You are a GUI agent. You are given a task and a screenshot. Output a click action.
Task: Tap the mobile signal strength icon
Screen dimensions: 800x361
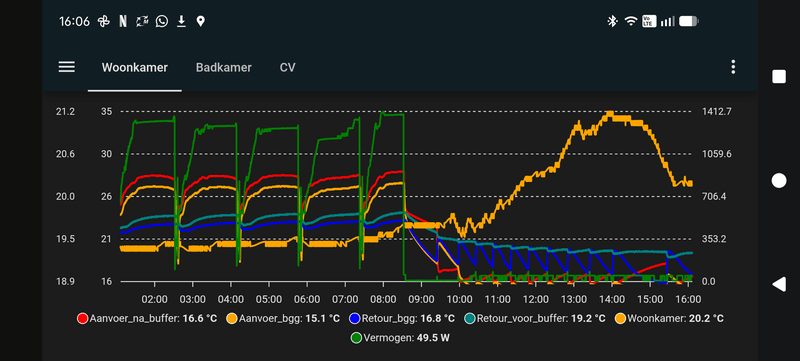tap(667, 21)
